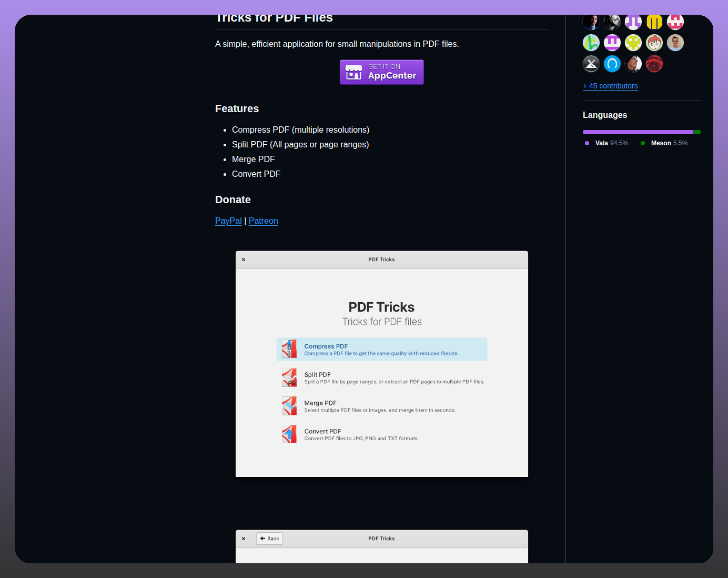Click the pink and white identicon avatar
728x578 pixels.
[x=675, y=22]
